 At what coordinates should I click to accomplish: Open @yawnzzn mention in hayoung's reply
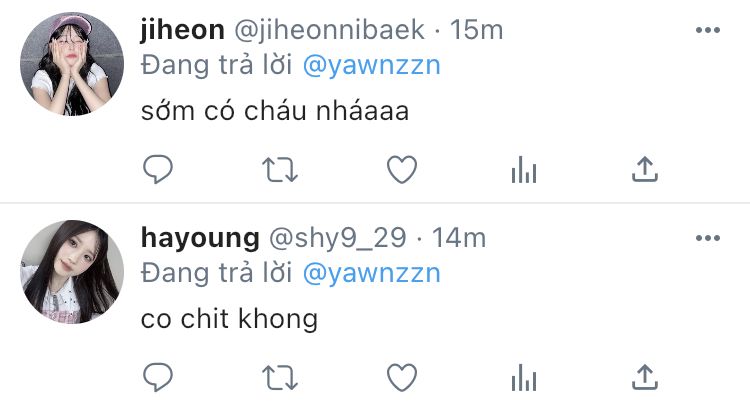(x=372, y=273)
